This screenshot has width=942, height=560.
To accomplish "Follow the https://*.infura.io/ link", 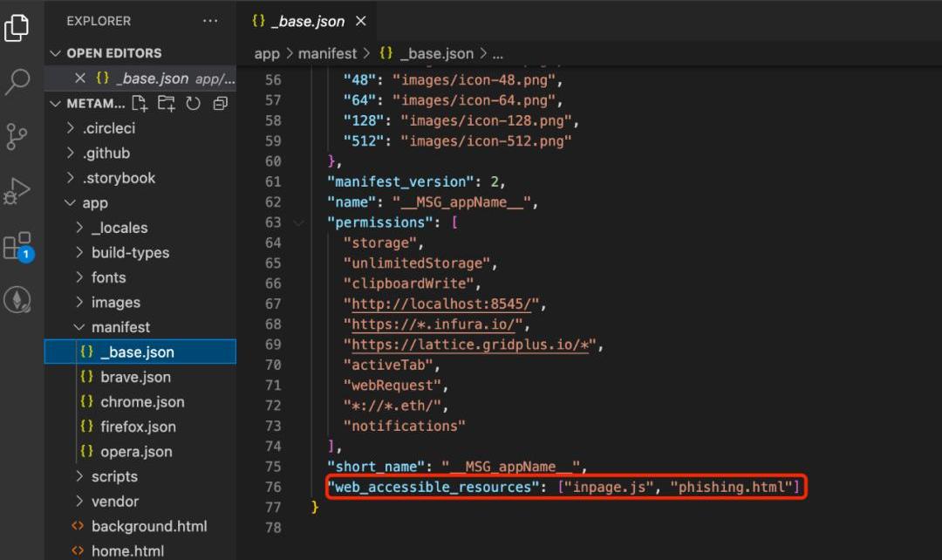I will [x=433, y=324].
